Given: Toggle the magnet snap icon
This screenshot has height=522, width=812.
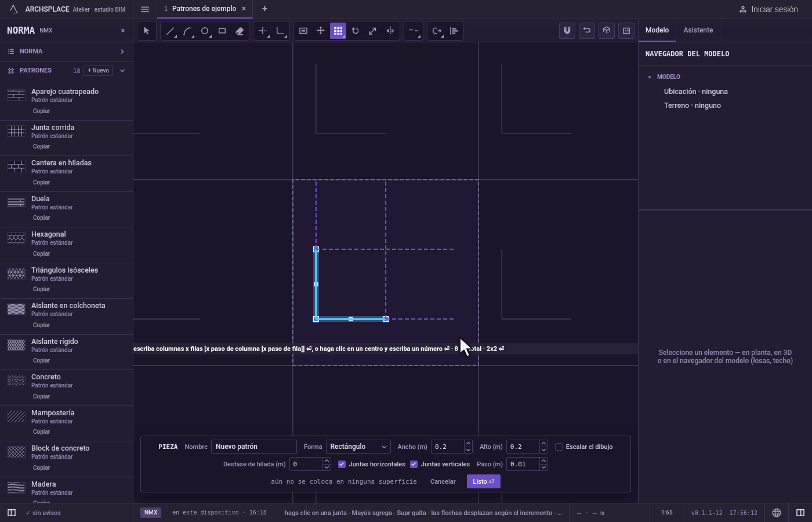Looking at the screenshot, I should tap(567, 31).
